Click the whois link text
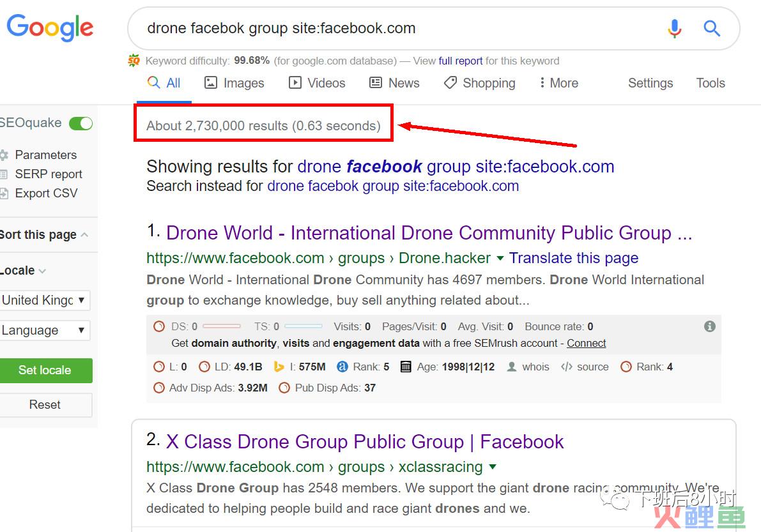The height and width of the screenshot is (532, 761). coord(536,367)
